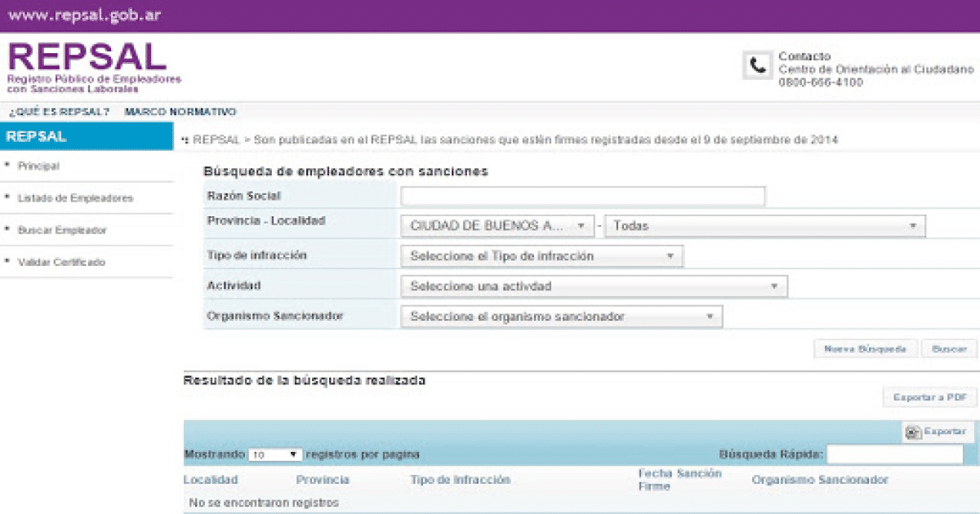Click the Exportar camera icon button
980x514 pixels.
938,432
